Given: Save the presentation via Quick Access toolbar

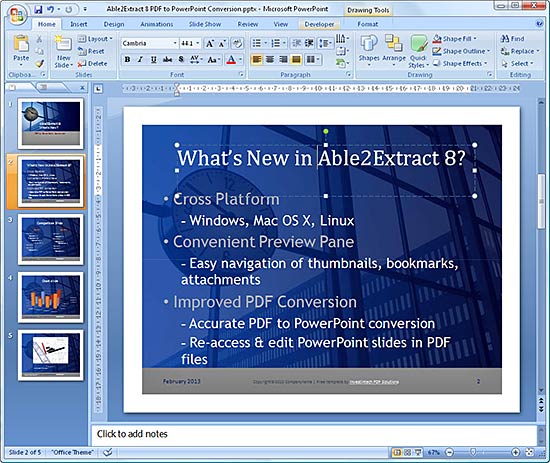Looking at the screenshot, I should point(38,9).
